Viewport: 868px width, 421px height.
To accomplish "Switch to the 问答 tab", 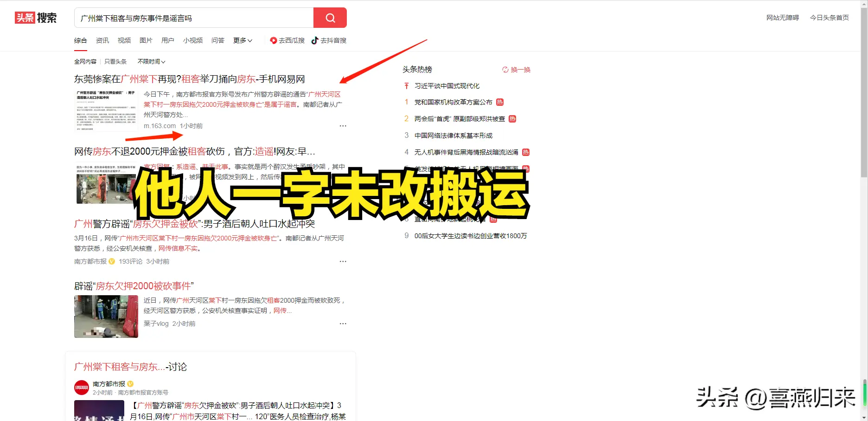I will coord(218,40).
